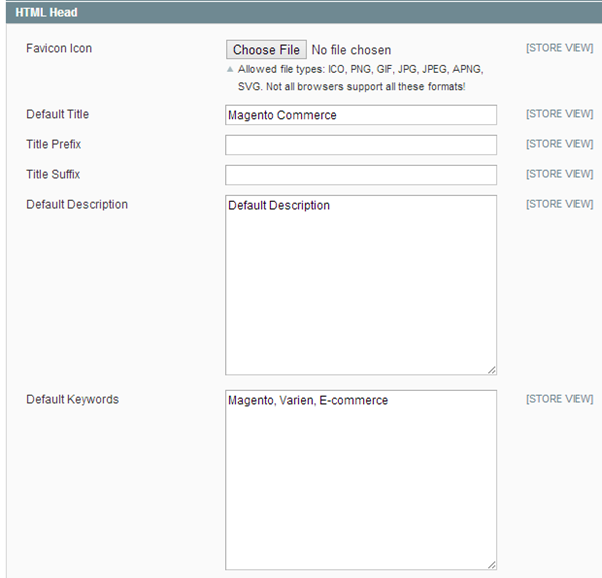Select the Title Suffix text box
The width and height of the screenshot is (602, 578).
click(x=360, y=175)
